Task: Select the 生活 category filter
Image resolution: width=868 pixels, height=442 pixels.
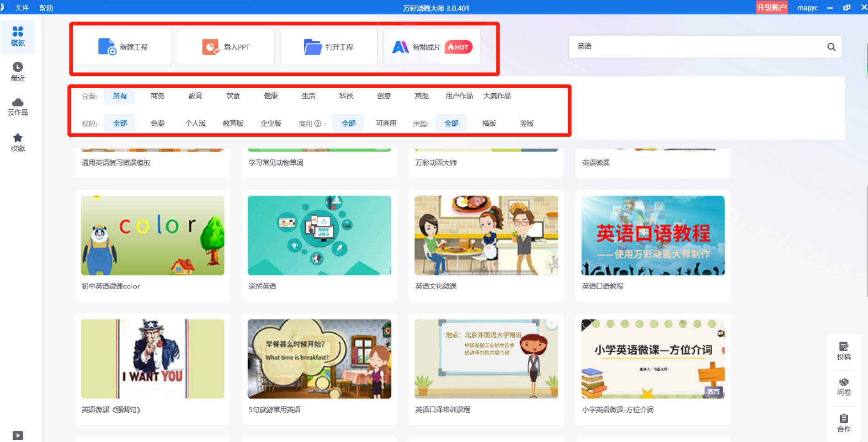Action: (x=309, y=96)
